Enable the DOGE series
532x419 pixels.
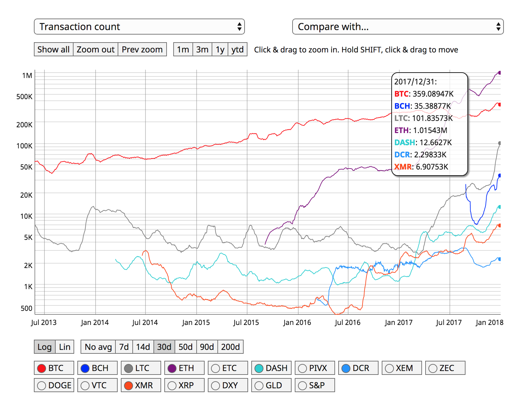(54, 385)
